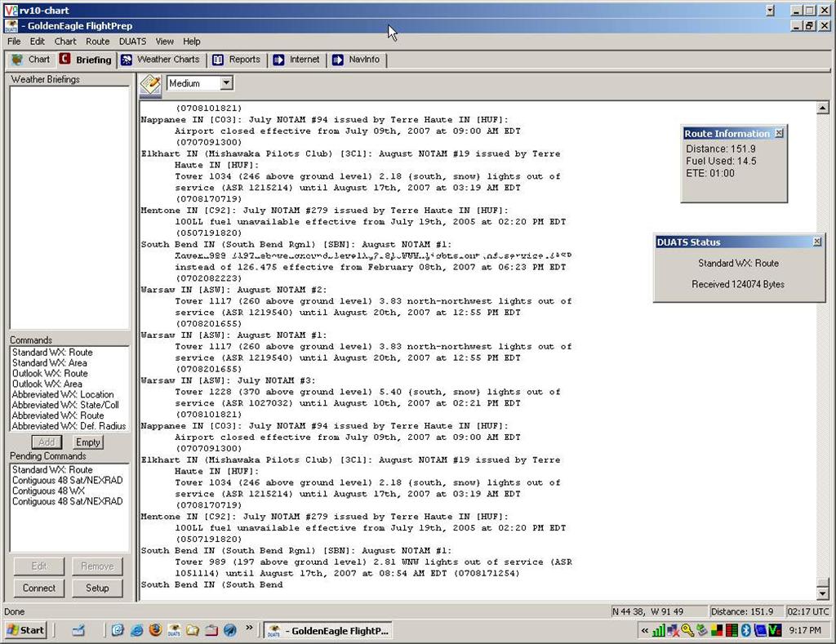The image size is (836, 644).
Task: Open the Windows Start menu
Action: click(25, 630)
